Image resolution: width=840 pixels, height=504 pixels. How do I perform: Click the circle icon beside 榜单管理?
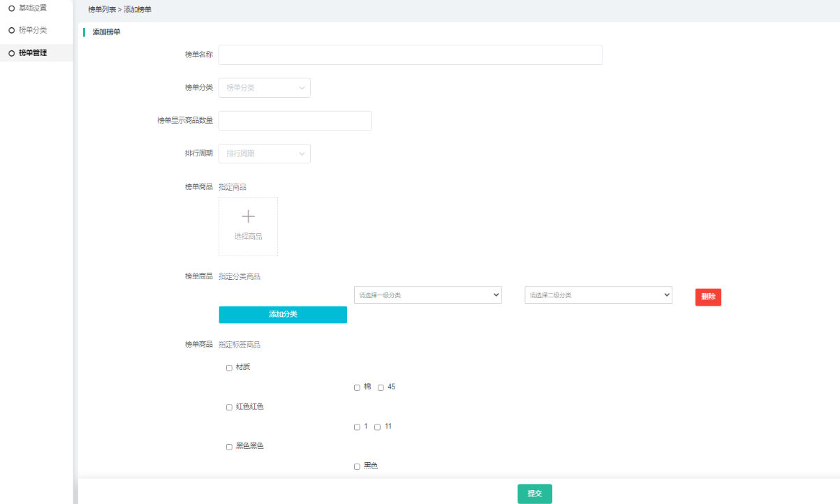(x=11, y=53)
